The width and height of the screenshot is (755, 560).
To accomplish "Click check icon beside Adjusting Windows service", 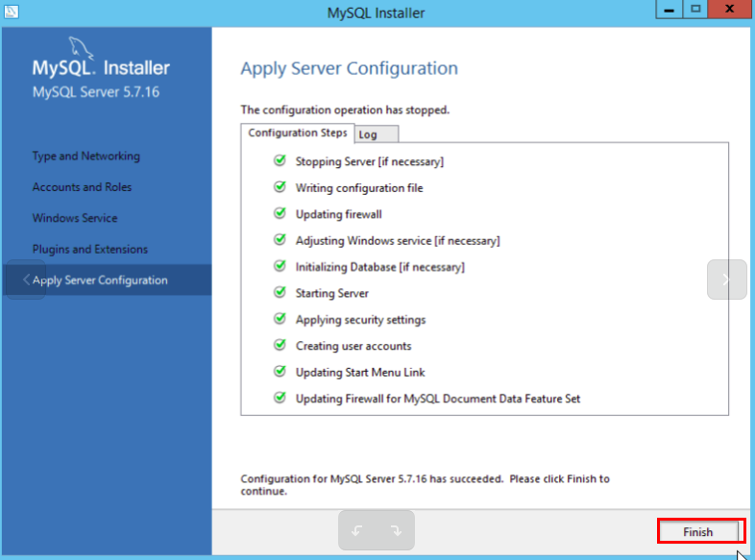I will [x=280, y=239].
